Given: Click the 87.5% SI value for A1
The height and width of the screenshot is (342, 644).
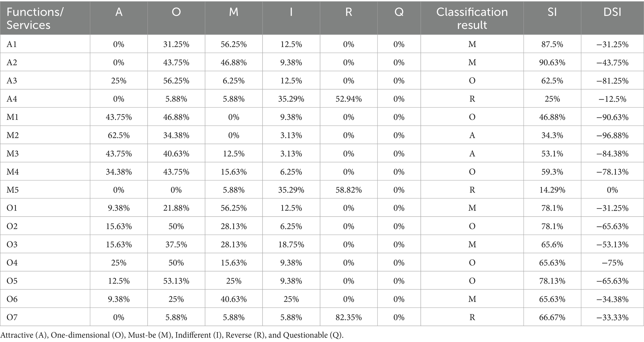Looking at the screenshot, I should [x=552, y=44].
